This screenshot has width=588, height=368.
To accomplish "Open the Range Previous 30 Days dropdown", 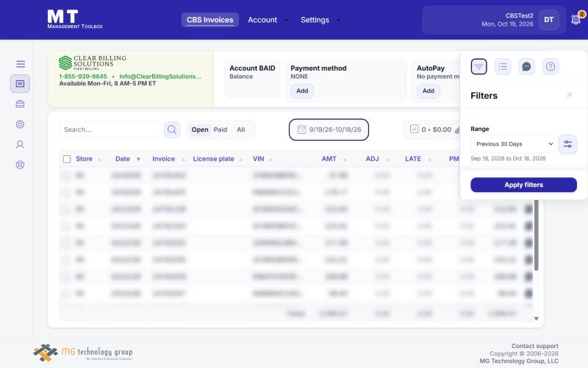I will click(x=512, y=144).
